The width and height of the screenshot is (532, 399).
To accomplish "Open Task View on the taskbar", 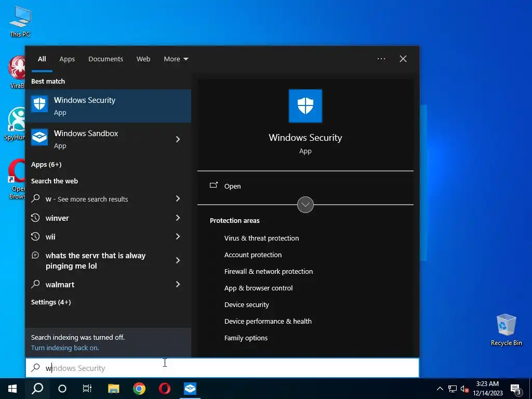I will coord(87,389).
